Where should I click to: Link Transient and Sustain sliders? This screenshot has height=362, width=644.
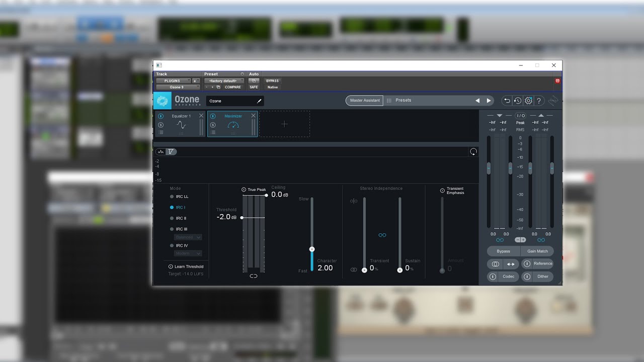click(382, 235)
